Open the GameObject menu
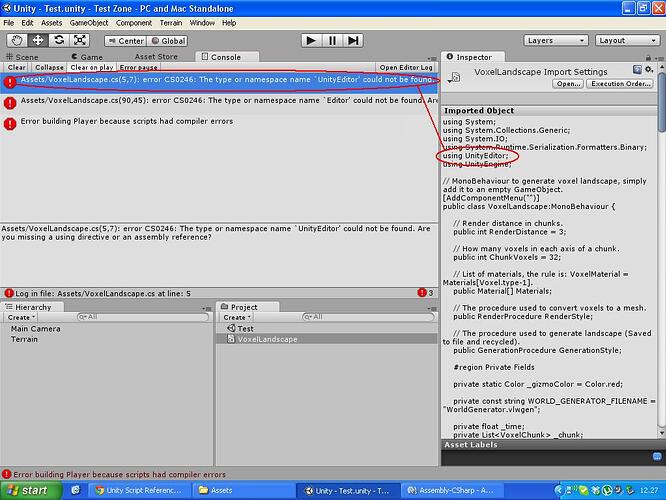 (x=89, y=23)
